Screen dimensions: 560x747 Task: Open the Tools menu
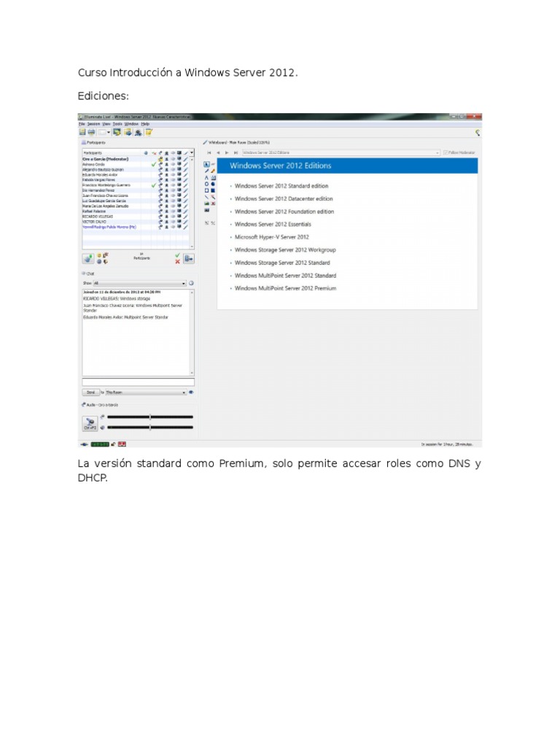[x=117, y=124]
